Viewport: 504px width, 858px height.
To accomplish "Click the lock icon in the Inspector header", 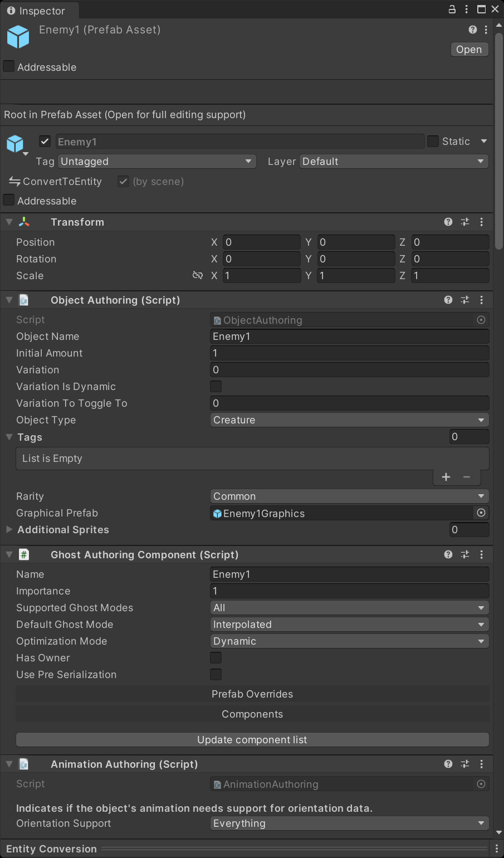I will pyautogui.click(x=452, y=9).
